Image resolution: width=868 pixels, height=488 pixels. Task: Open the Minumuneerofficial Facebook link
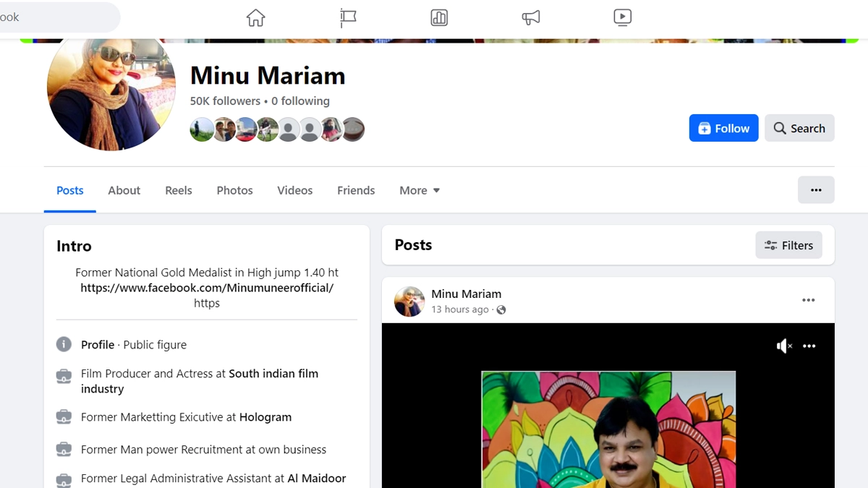coord(207,288)
